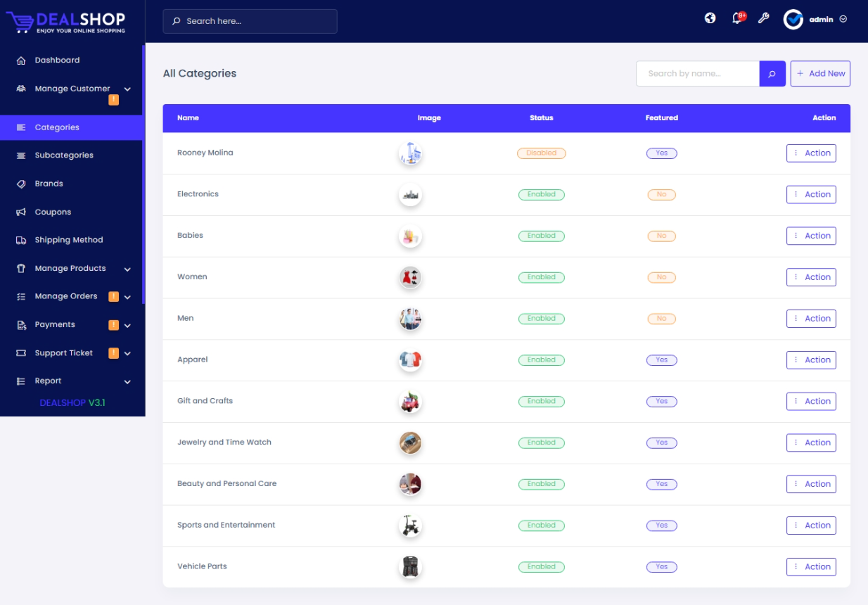This screenshot has width=868, height=605.
Task: Open the notifications bell icon
Action: tap(736, 19)
